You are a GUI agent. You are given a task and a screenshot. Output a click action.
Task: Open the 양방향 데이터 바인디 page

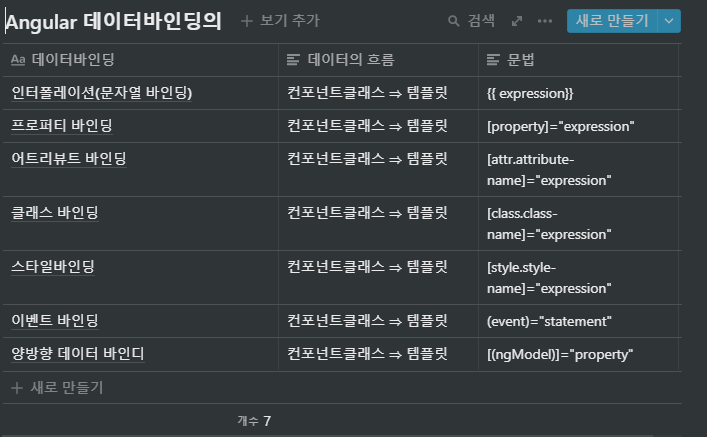[78, 354]
